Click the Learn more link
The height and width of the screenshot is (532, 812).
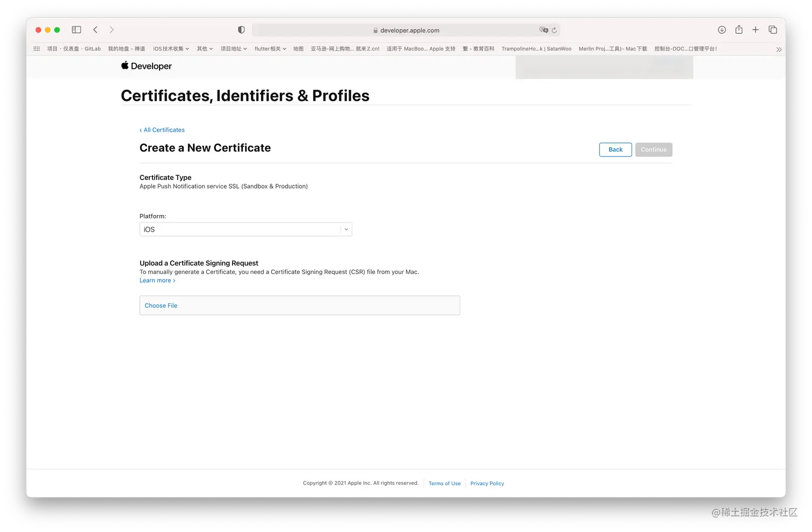coord(157,281)
